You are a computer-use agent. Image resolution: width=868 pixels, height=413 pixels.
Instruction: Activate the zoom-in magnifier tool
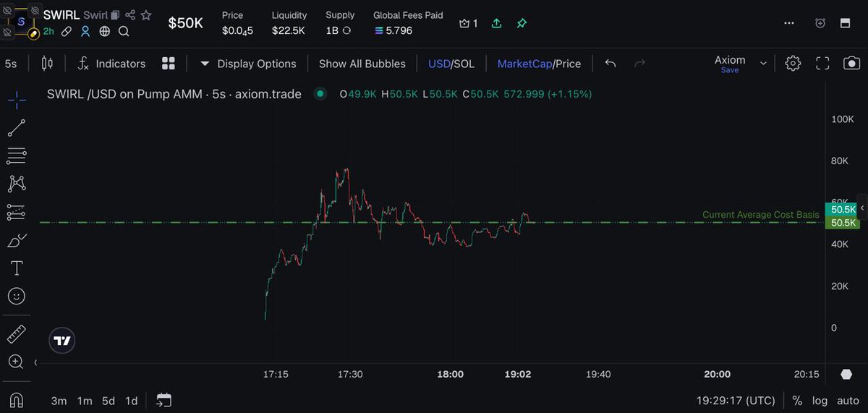coord(16,362)
